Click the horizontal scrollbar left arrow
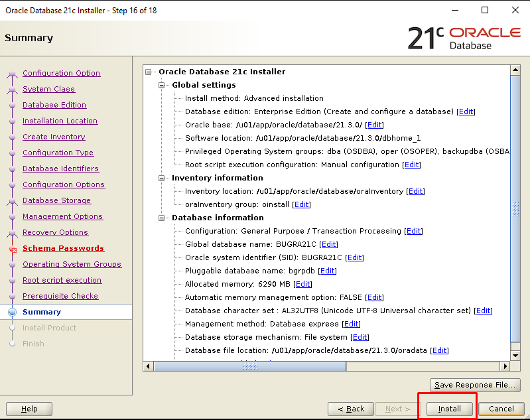Viewport: 530px width, 420px height. tap(148, 366)
